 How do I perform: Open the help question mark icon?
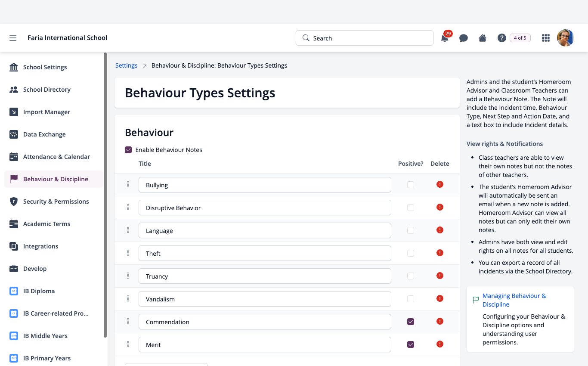(501, 38)
